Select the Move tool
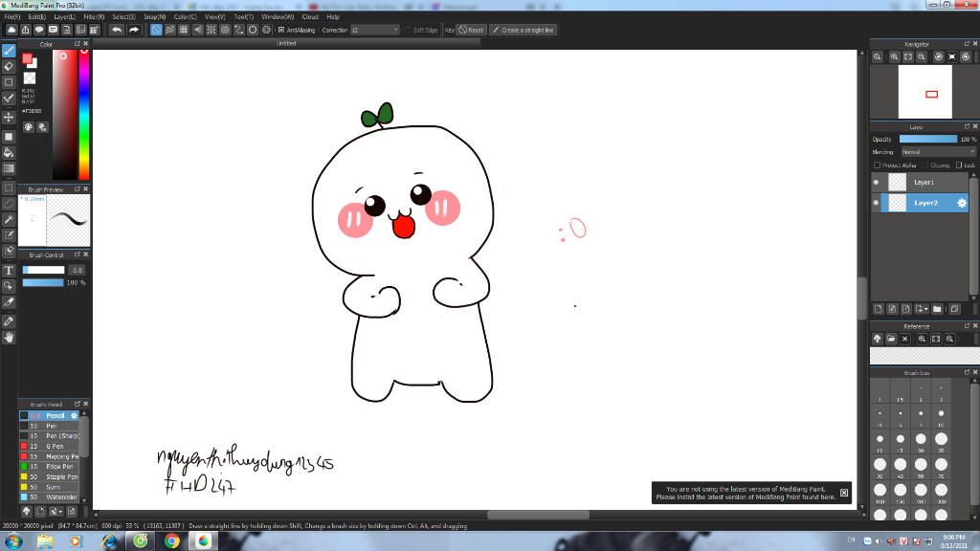The image size is (980, 551). [x=9, y=117]
